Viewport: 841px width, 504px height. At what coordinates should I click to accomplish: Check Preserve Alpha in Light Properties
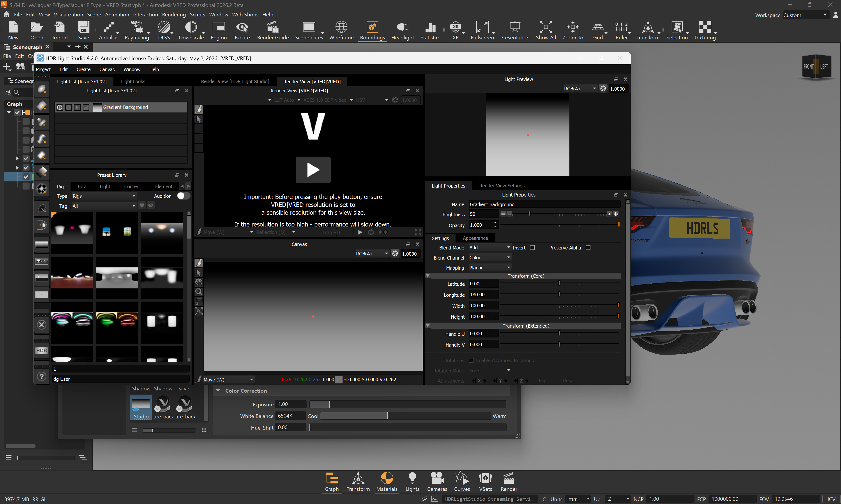588,248
